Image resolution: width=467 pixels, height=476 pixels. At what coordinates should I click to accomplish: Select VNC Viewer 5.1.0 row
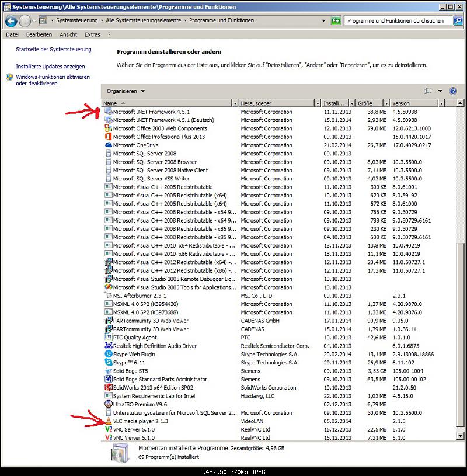pos(278,437)
